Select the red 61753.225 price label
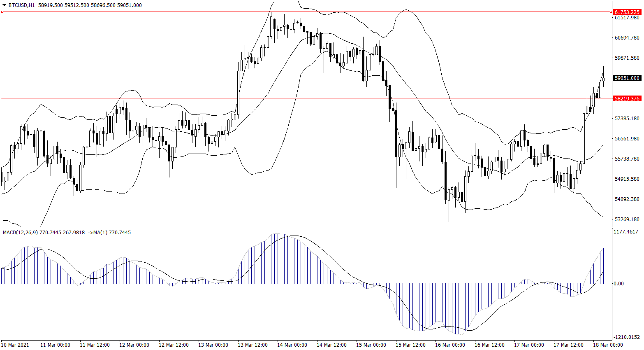 coord(627,12)
